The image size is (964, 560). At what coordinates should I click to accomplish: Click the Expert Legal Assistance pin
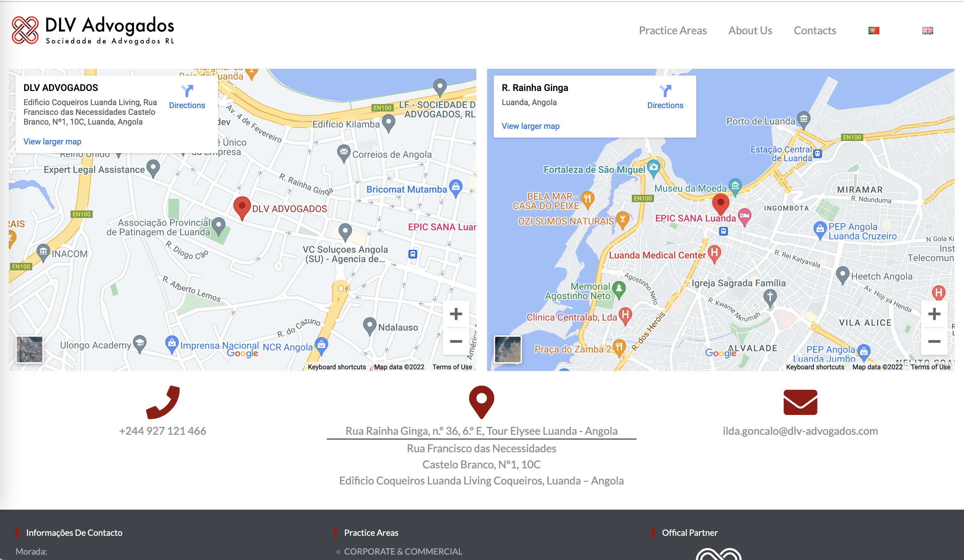[153, 169]
